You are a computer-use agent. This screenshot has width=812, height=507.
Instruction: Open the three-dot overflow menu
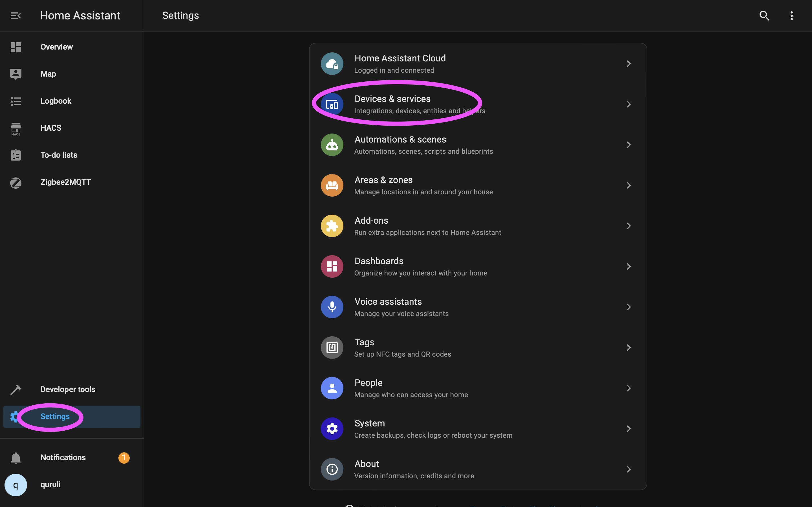[791, 16]
